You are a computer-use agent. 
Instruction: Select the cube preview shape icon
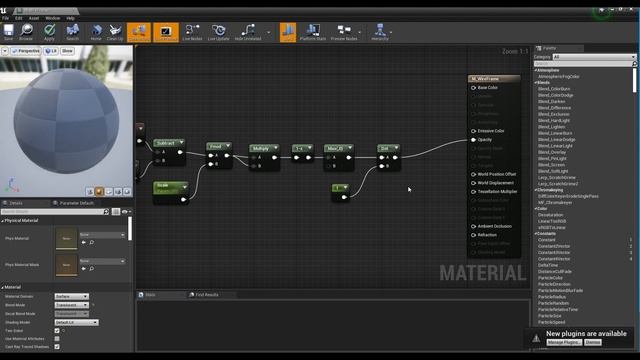(118, 191)
